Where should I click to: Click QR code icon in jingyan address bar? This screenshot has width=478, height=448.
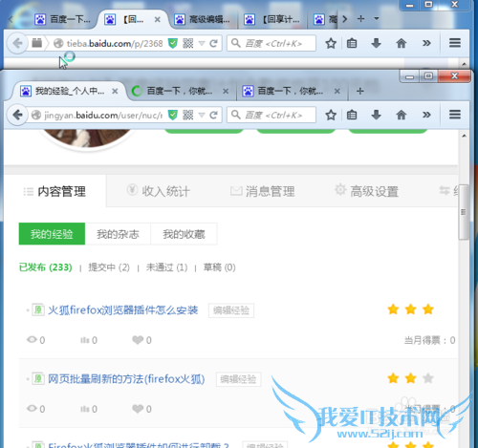point(188,115)
